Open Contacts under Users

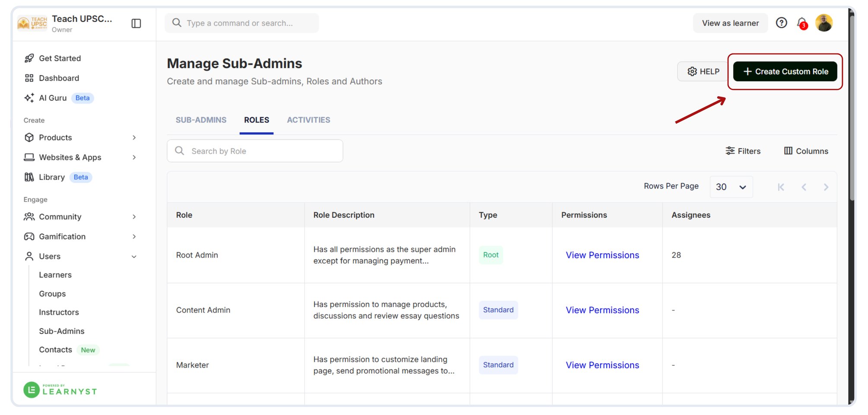55,350
